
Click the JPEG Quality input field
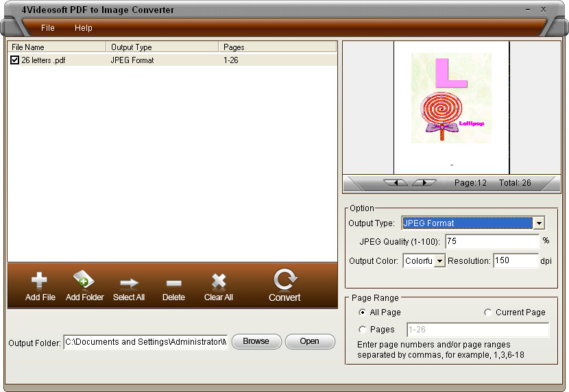click(x=492, y=241)
